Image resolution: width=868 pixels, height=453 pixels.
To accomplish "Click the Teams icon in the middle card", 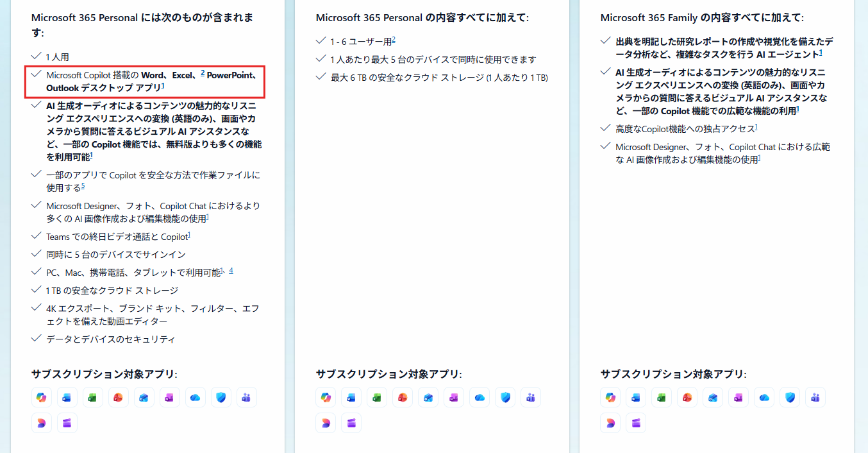I will [x=531, y=397].
